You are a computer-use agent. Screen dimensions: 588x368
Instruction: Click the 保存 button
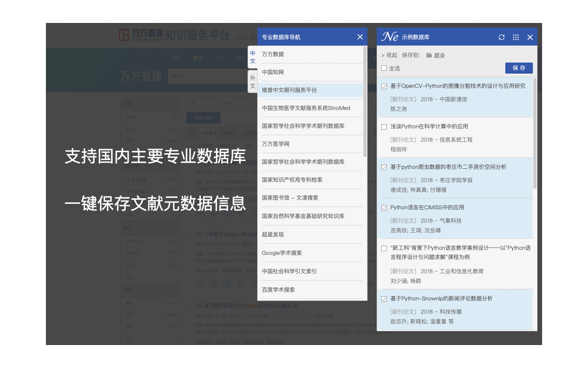[519, 68]
